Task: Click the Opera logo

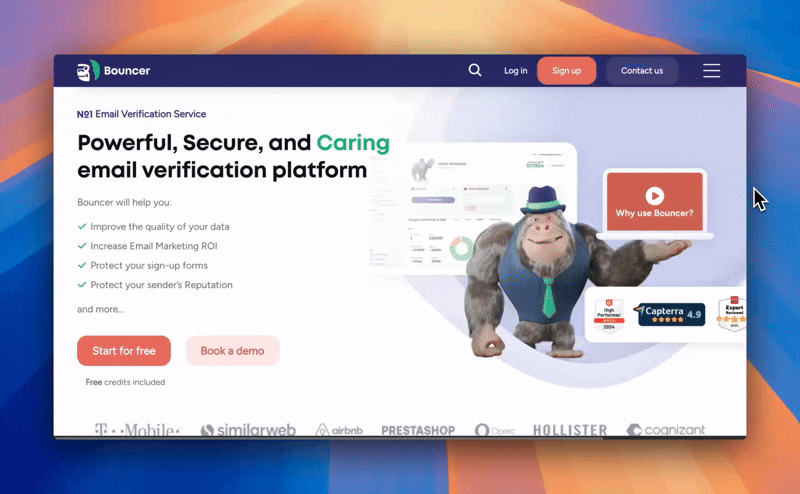Action: point(494,431)
